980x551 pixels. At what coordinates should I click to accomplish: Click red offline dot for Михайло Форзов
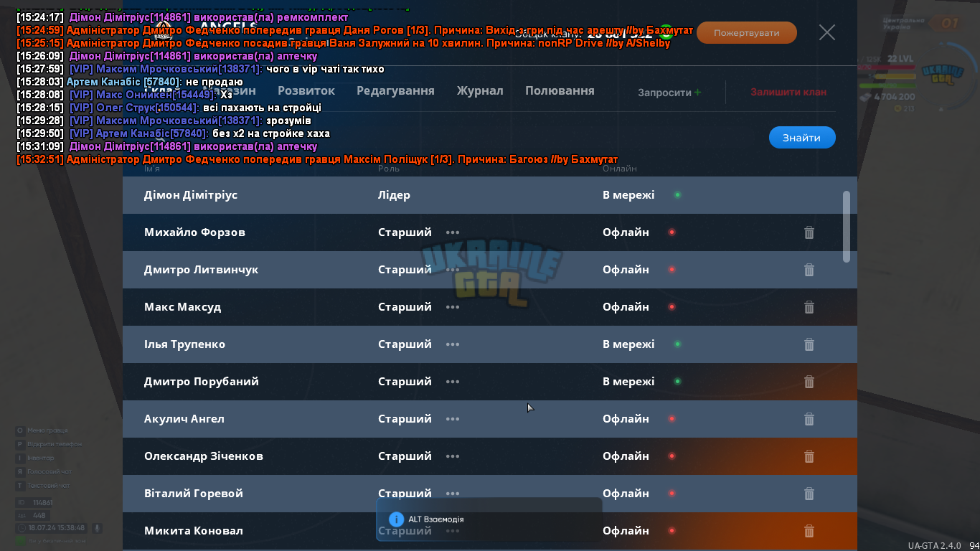coord(672,232)
